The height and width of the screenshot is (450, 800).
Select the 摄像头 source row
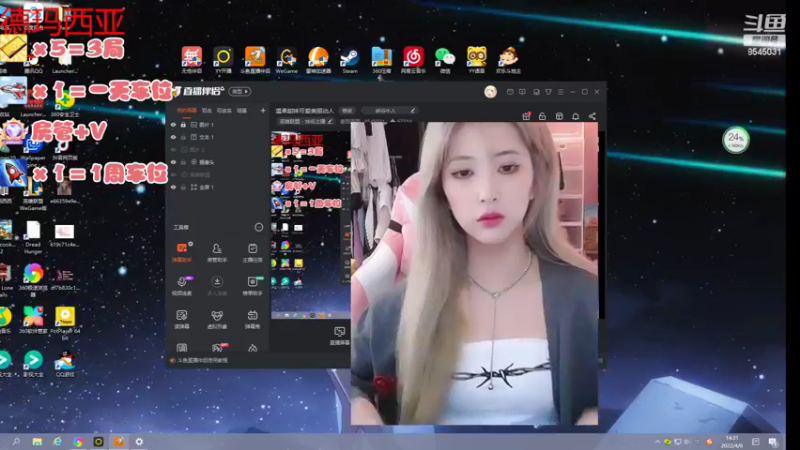[218, 162]
